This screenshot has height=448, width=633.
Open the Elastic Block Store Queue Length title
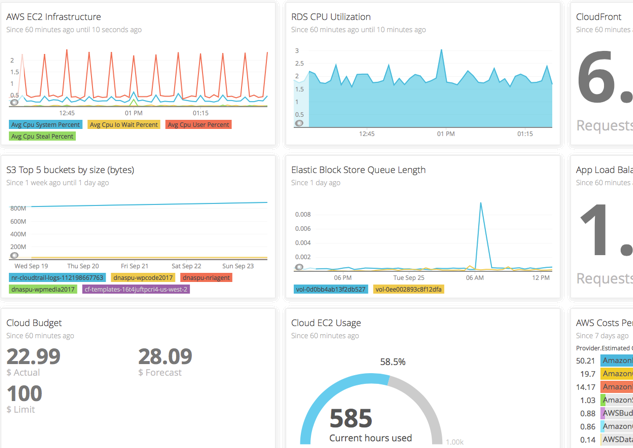(x=358, y=170)
